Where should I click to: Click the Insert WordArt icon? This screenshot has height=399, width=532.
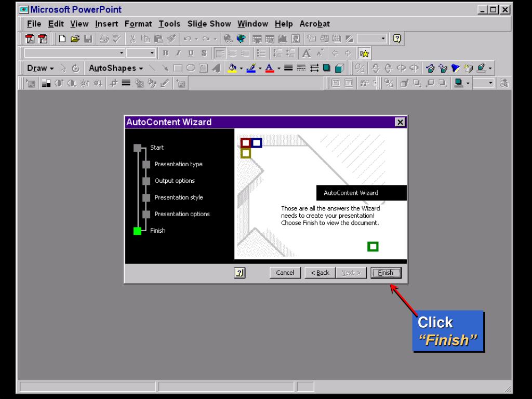pos(216,68)
